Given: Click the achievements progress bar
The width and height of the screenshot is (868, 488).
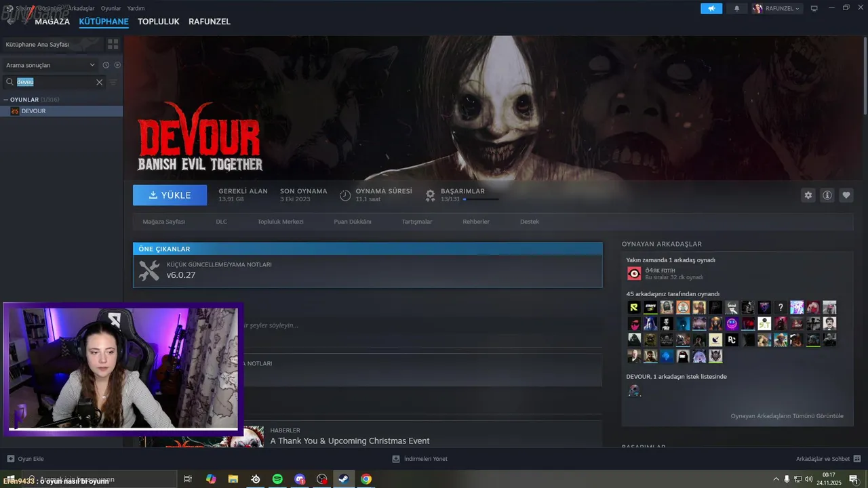Looking at the screenshot, I should tap(481, 199).
